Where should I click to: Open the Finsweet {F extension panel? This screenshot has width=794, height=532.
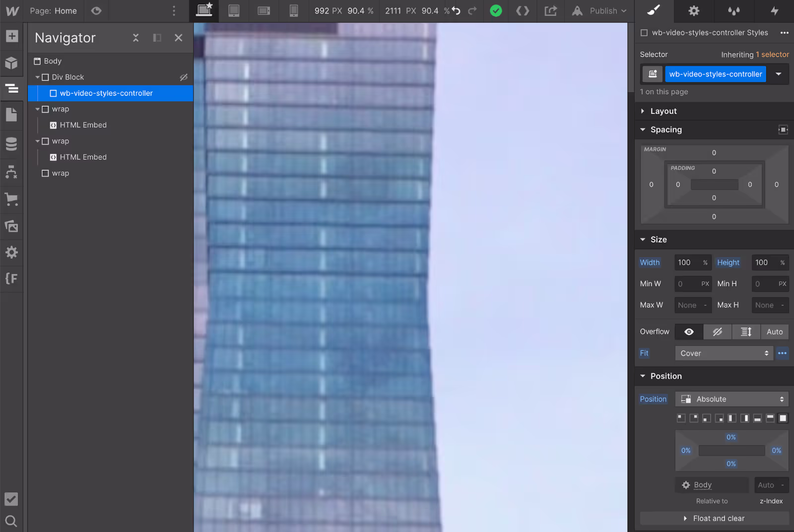[x=11, y=278]
